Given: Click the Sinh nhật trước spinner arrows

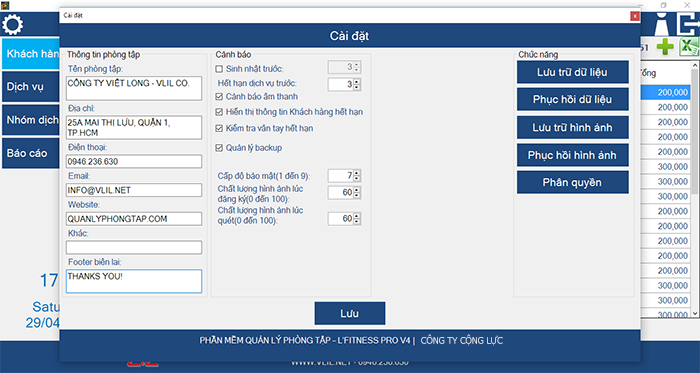Looking at the screenshot, I should coord(356,67).
